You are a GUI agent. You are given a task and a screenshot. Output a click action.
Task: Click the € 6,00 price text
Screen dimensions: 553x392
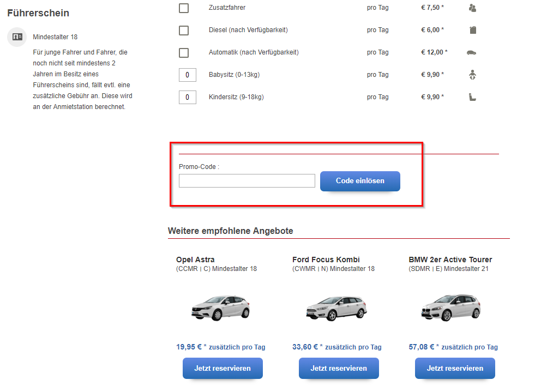pyautogui.click(x=432, y=30)
